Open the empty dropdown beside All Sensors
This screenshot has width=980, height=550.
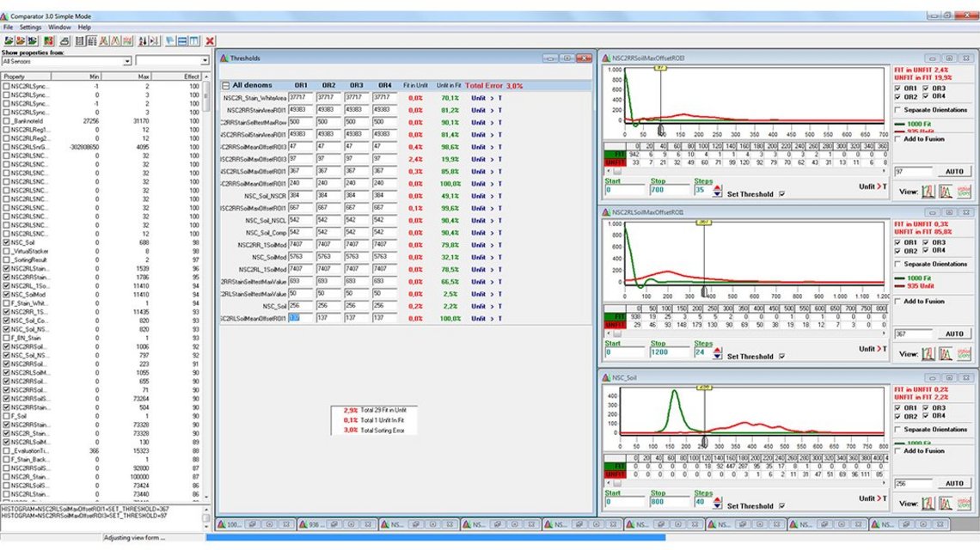pyautogui.click(x=204, y=61)
